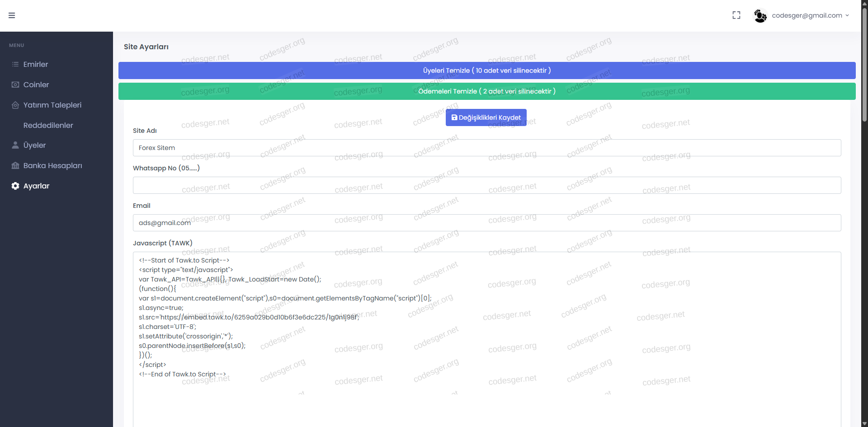Open the codesger@gmail.com account dropdown
Image resolution: width=868 pixels, height=427 pixels.
(810, 15)
